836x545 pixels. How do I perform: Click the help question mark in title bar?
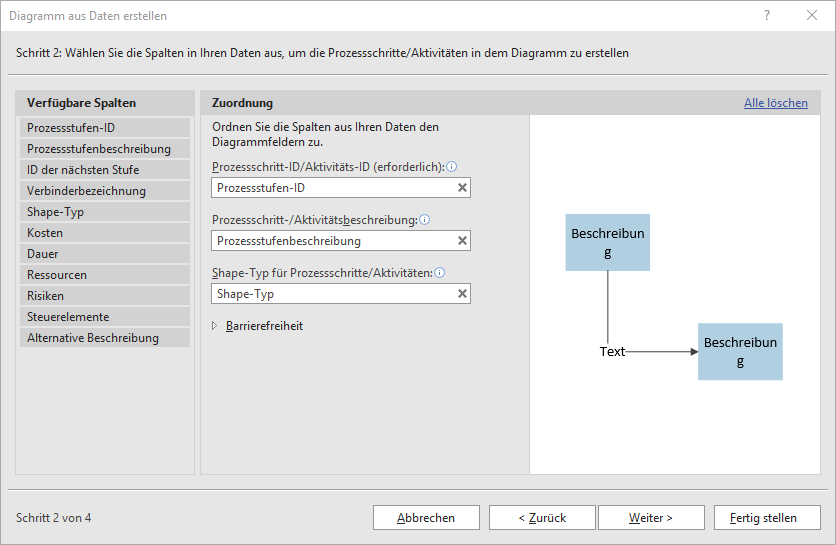[x=767, y=16]
